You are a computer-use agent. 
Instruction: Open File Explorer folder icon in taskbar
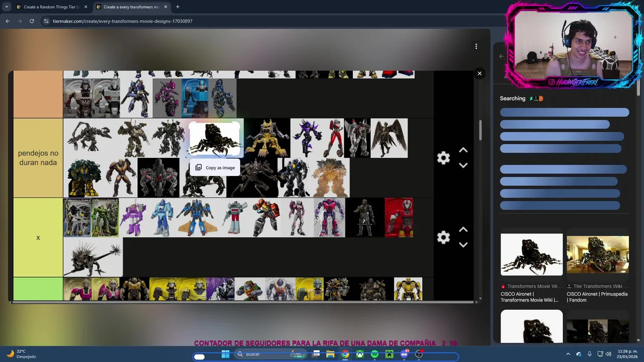[x=330, y=354]
